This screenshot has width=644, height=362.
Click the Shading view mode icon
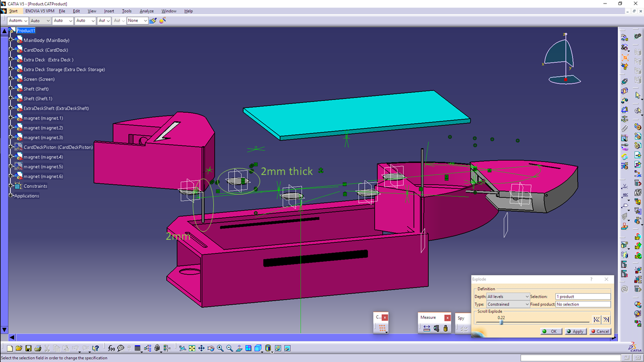point(268,348)
